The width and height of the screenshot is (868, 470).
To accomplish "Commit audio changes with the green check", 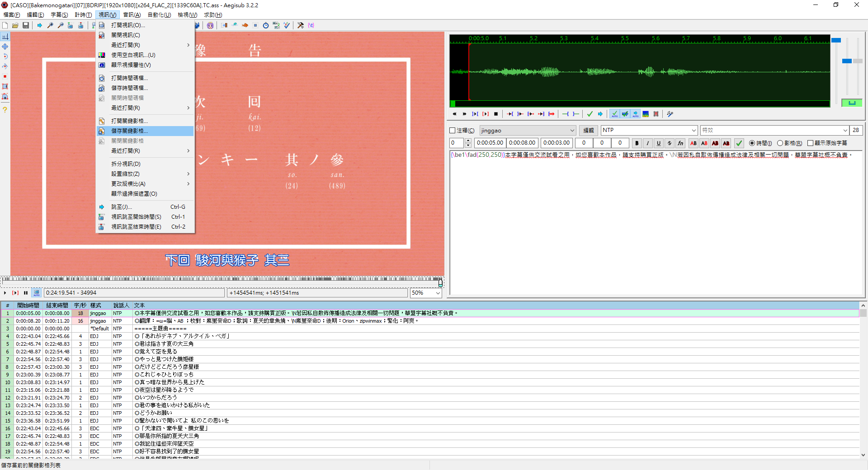I will [590, 114].
